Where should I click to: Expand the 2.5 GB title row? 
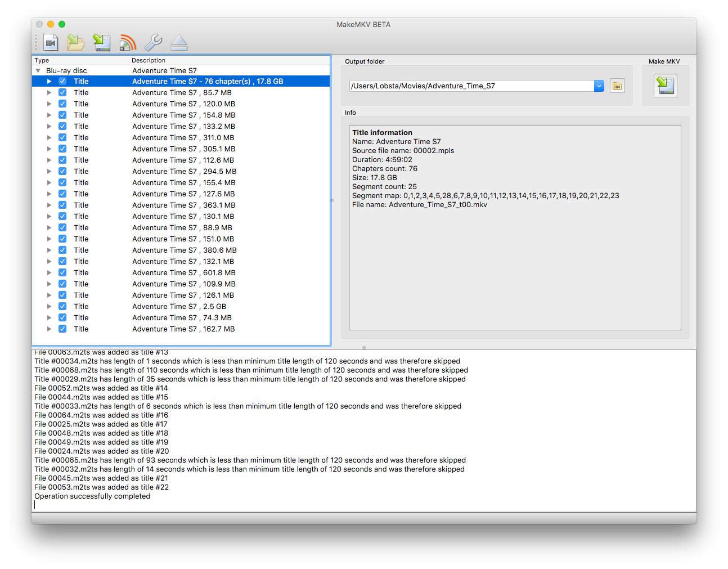pyautogui.click(x=49, y=307)
